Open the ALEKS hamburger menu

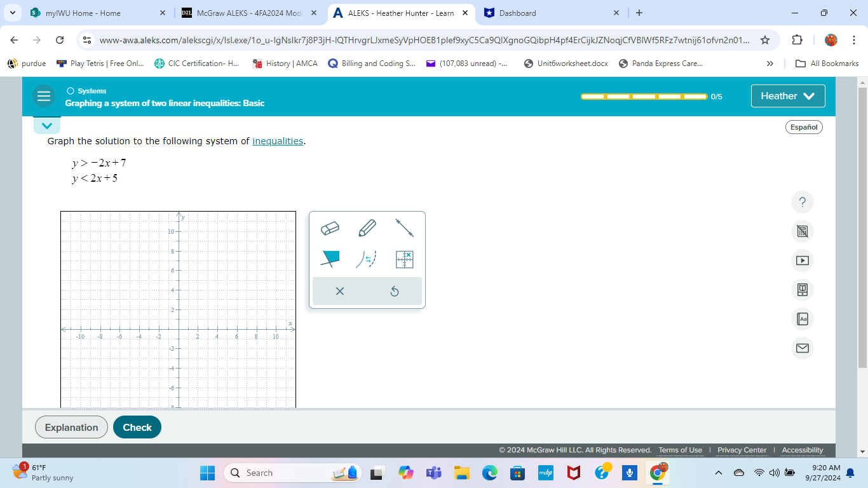coord(44,96)
